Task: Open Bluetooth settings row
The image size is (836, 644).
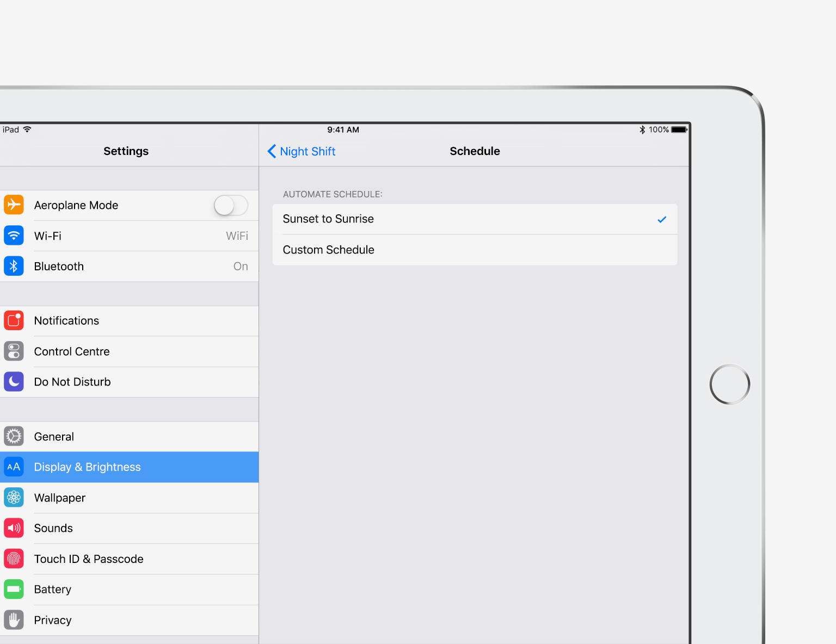Action: (x=129, y=266)
